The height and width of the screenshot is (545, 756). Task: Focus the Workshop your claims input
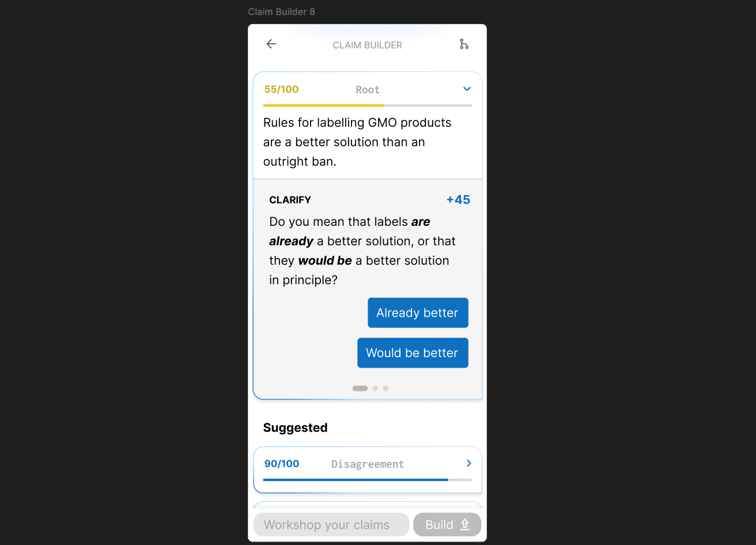pyautogui.click(x=331, y=525)
